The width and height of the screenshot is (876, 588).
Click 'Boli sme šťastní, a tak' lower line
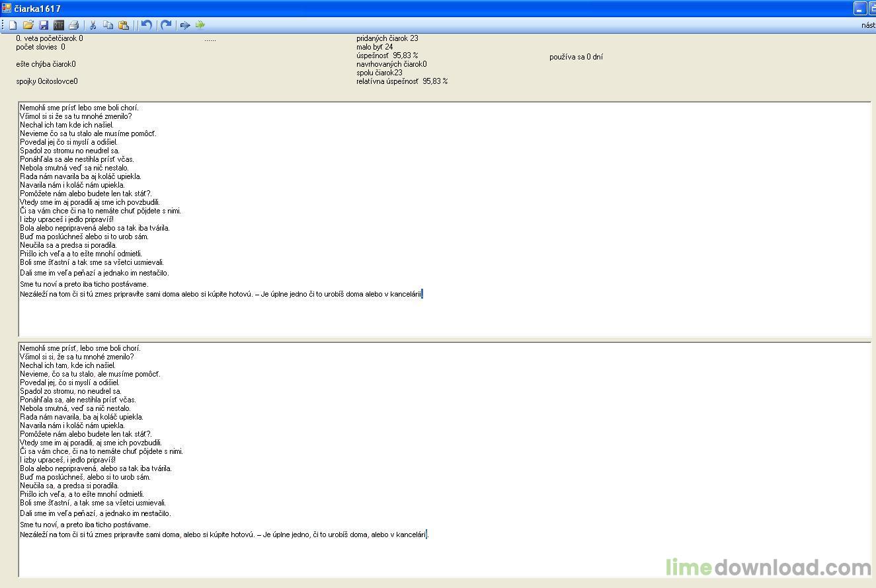coord(93,503)
